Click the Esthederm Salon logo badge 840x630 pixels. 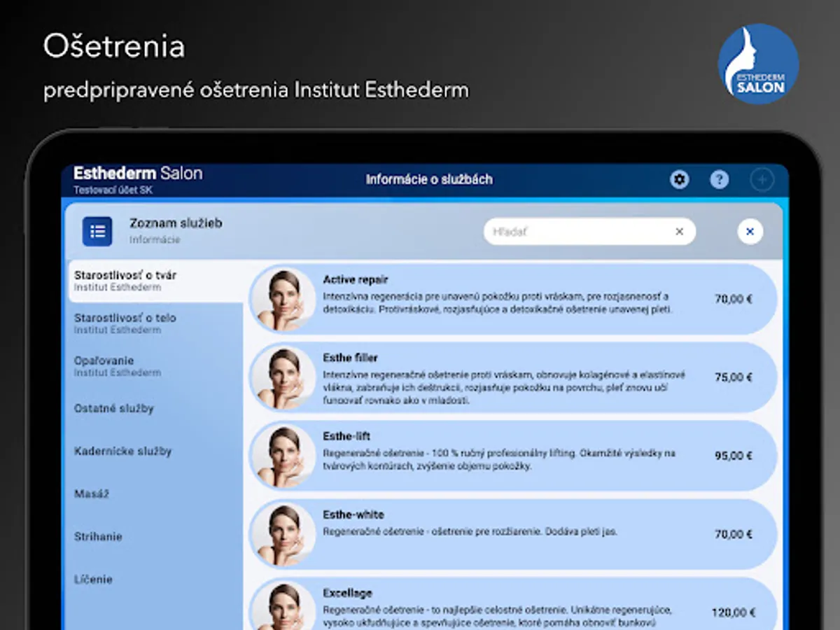point(758,64)
